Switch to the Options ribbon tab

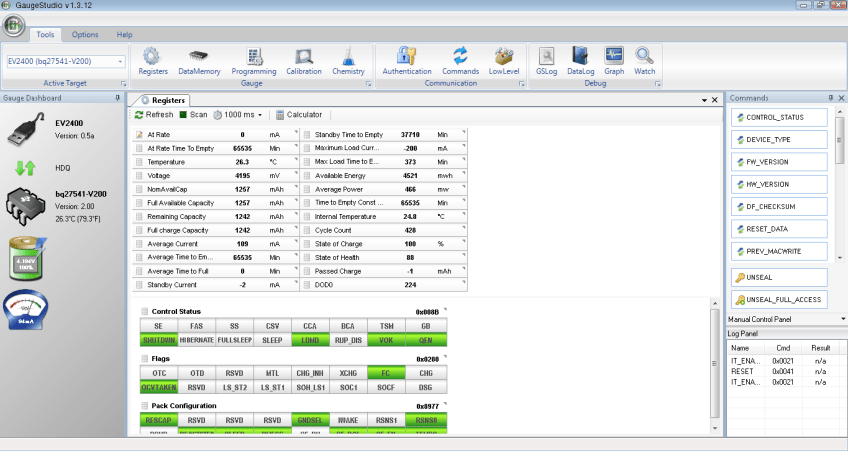(x=85, y=35)
